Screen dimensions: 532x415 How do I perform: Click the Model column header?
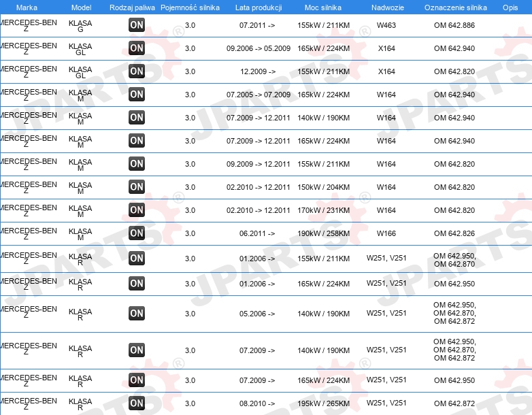(82, 7)
